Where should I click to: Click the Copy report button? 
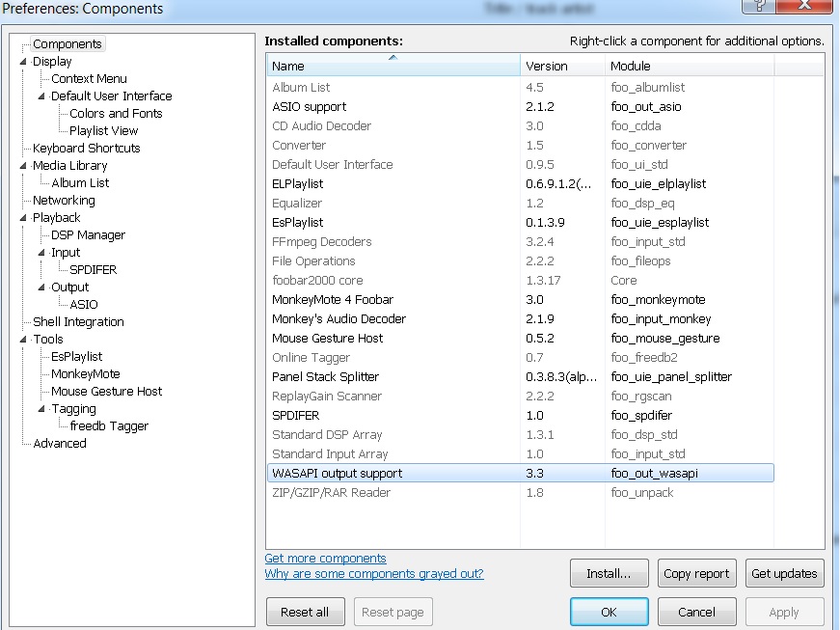(696, 574)
